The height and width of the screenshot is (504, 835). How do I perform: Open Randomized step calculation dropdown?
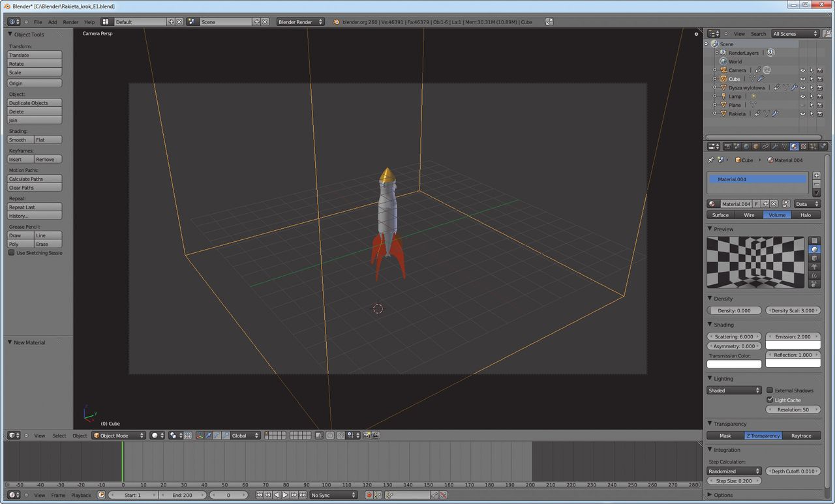(x=734, y=471)
